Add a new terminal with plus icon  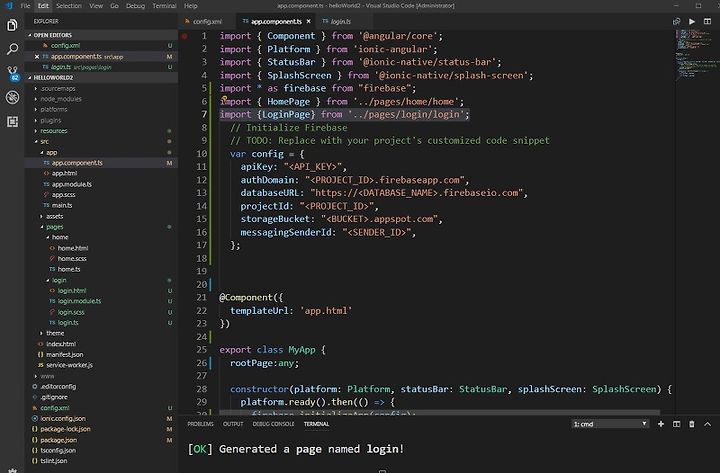(661, 424)
